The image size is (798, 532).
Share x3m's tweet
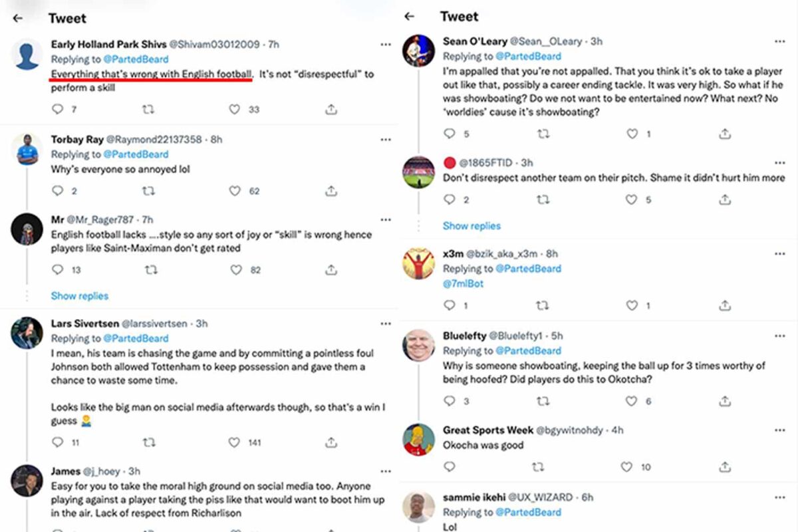[725, 305]
